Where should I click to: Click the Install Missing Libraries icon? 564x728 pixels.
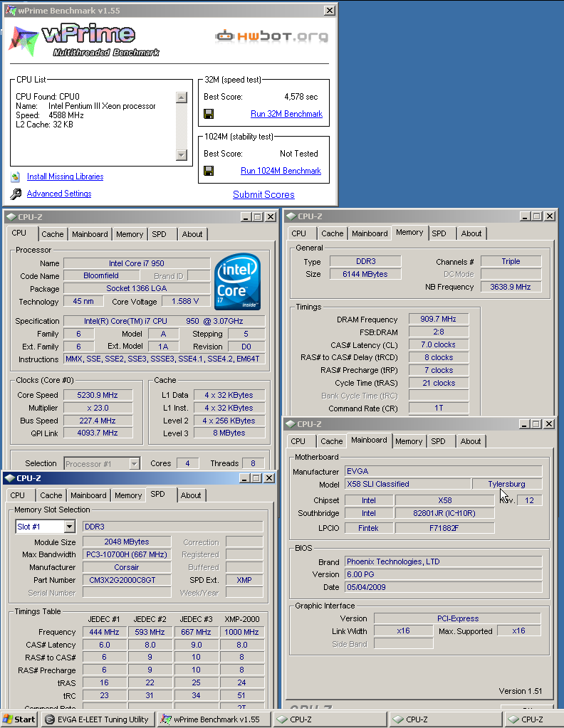click(16, 176)
